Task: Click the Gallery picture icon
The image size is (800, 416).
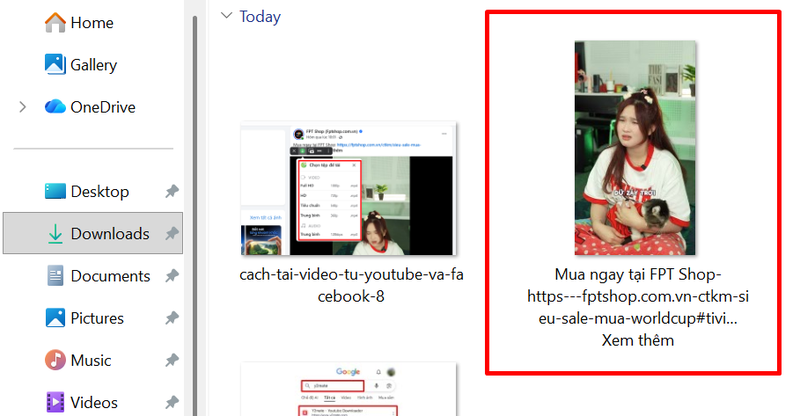Action: [55, 64]
